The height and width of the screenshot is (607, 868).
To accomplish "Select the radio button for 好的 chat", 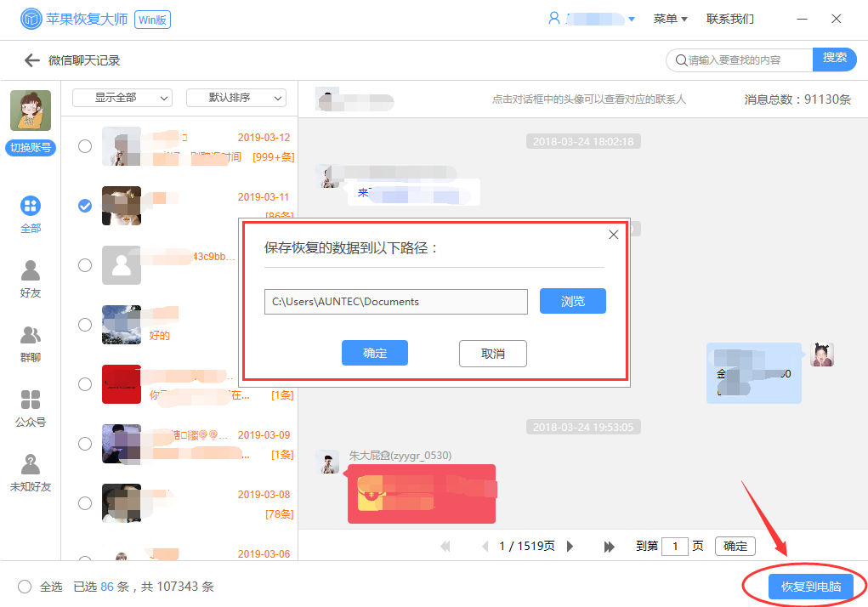I will (85, 325).
